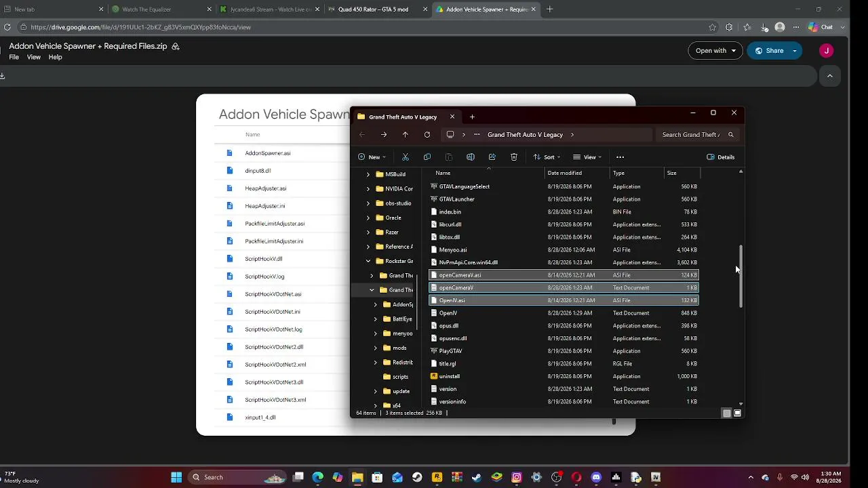
Task: Open the View dropdown in Explorer
Action: pos(587,157)
